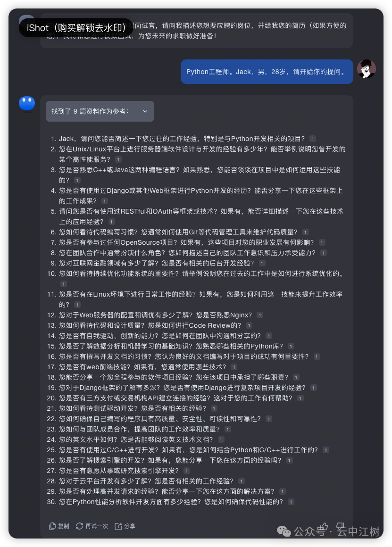Click citation badge after question 30
392x547 pixels.
click(291, 502)
